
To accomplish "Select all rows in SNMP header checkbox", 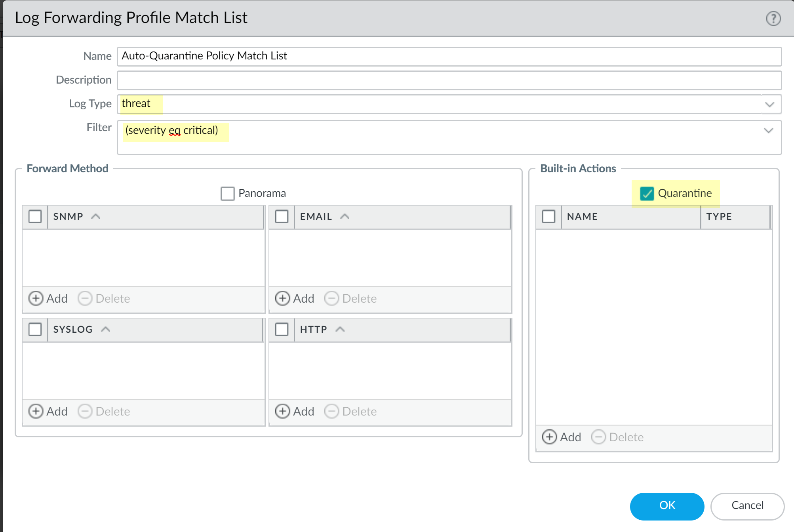I will click(x=35, y=216).
